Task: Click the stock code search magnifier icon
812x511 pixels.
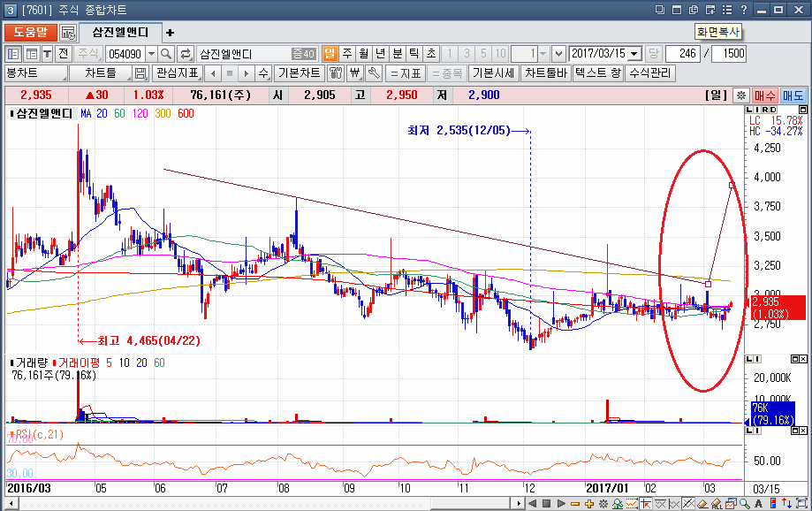Action: (166, 54)
